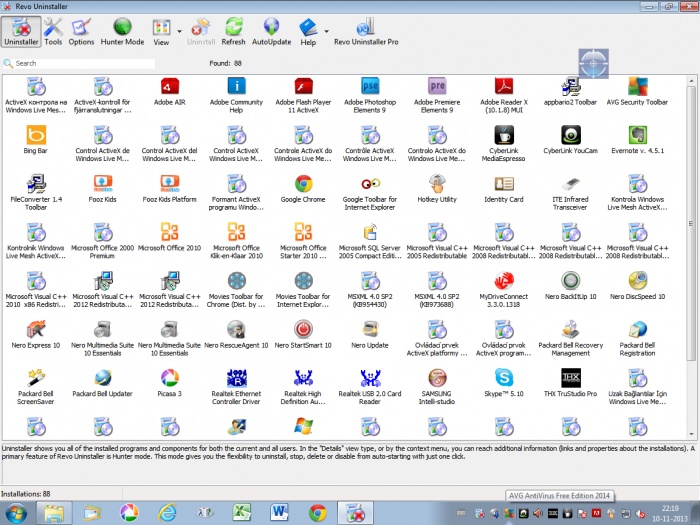Click the View toolbar icon
Viewport: 700px width, 525px height.
click(x=161, y=32)
